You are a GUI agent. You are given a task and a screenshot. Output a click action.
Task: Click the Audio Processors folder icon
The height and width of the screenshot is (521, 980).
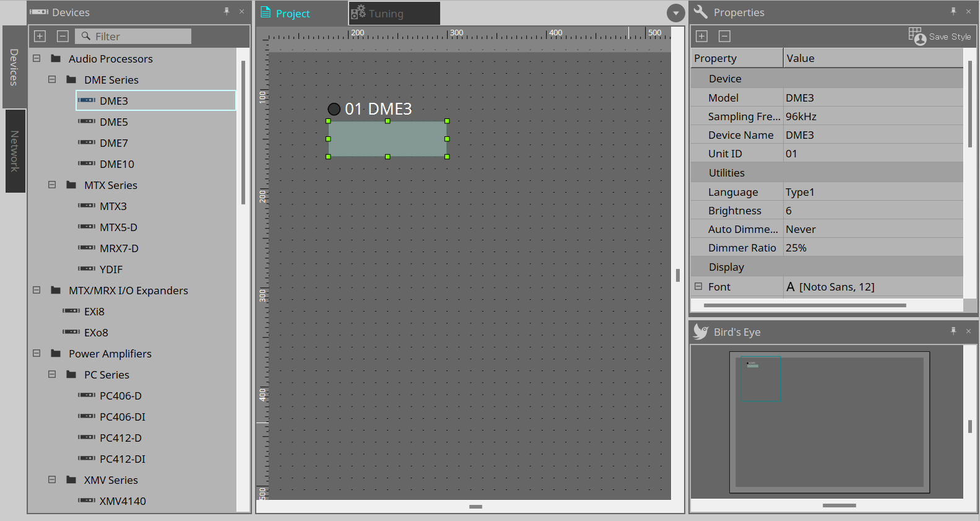(x=56, y=58)
